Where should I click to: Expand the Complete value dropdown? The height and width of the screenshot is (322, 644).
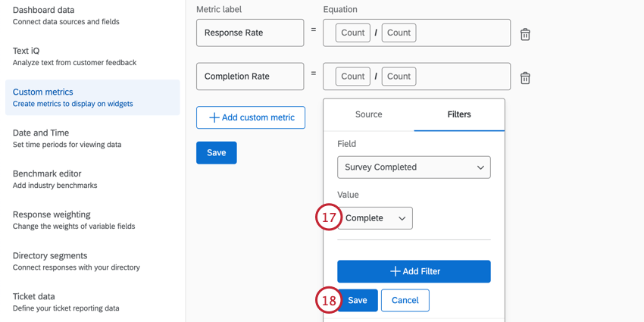pyautogui.click(x=376, y=218)
